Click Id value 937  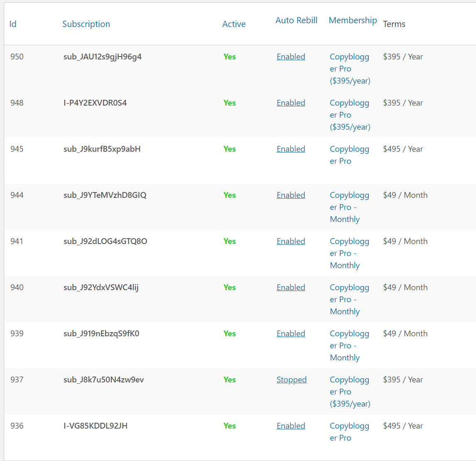tap(17, 380)
